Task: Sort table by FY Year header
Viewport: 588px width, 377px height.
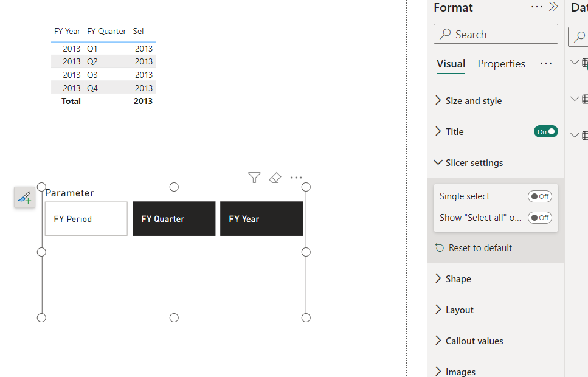Action: coord(67,31)
